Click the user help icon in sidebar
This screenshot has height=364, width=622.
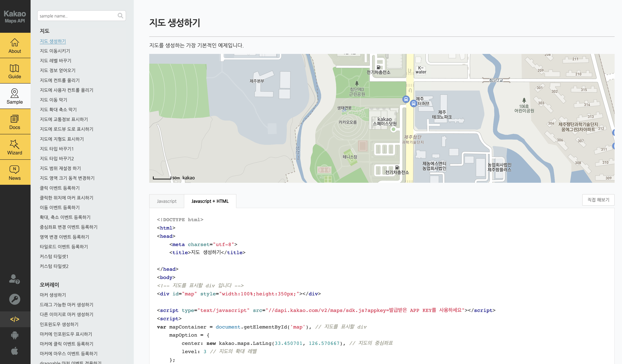(x=14, y=279)
